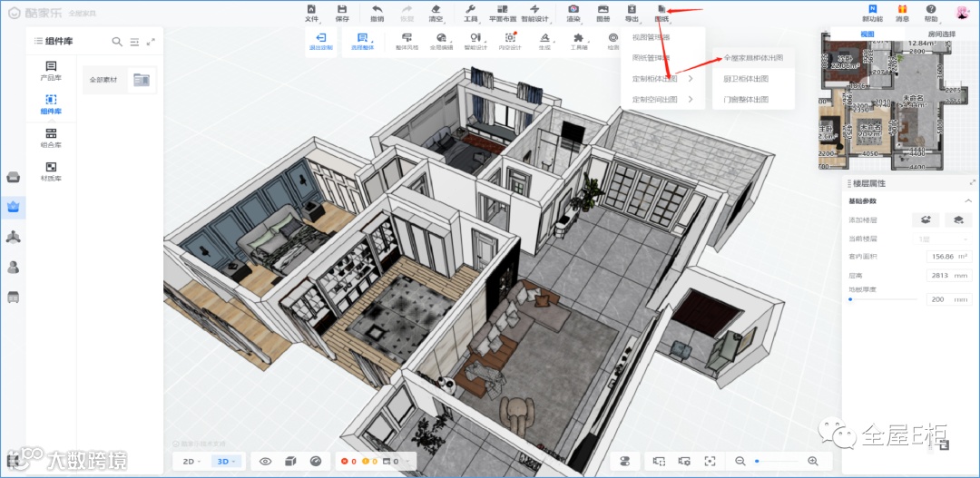Image resolution: width=980 pixels, height=478 pixels.
Task: Click the zoom-in magnifier
Action: click(x=812, y=461)
